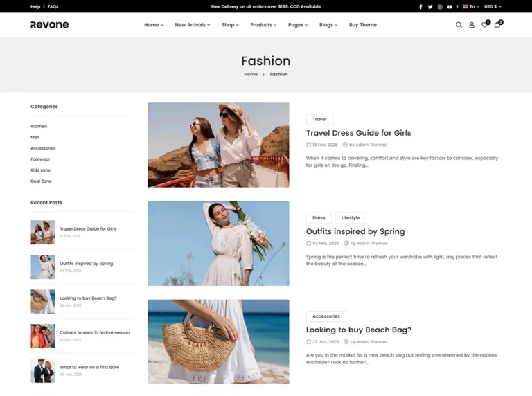The image size is (532, 396).
Task: Click the Accessories tag above Beach Bag post
Action: [326, 316]
